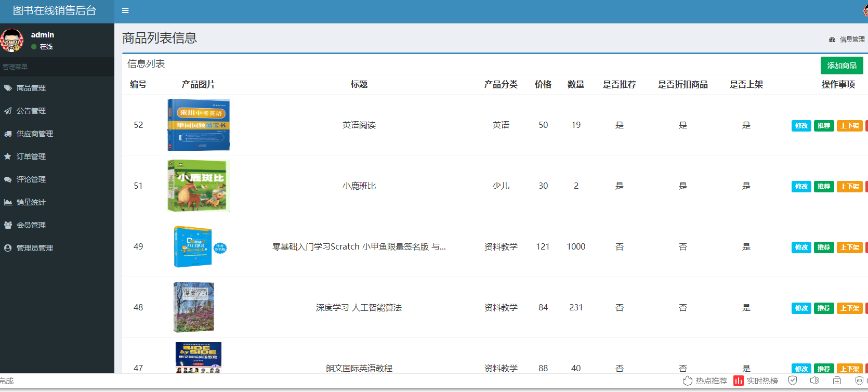Click the Scratch book cover image

199,246
